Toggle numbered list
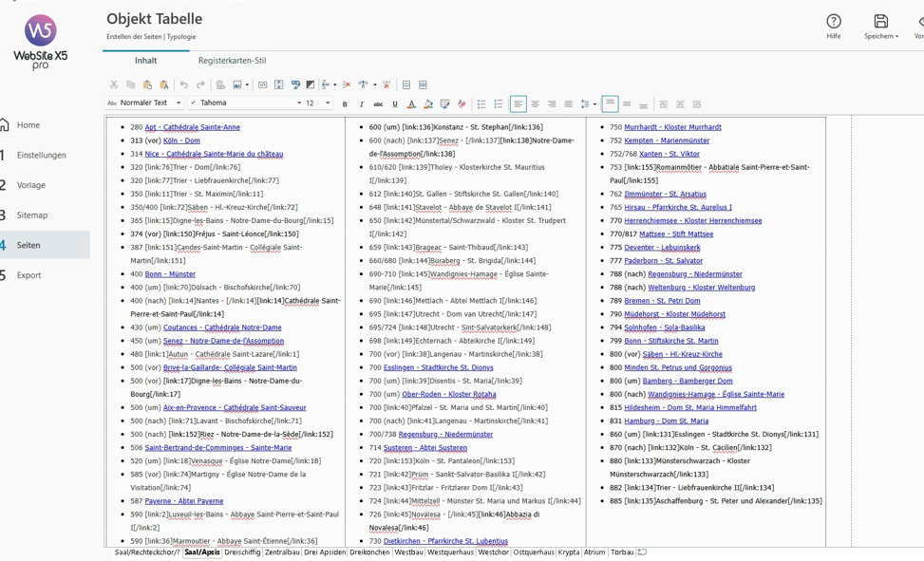This screenshot has height=561, width=924. click(x=498, y=104)
